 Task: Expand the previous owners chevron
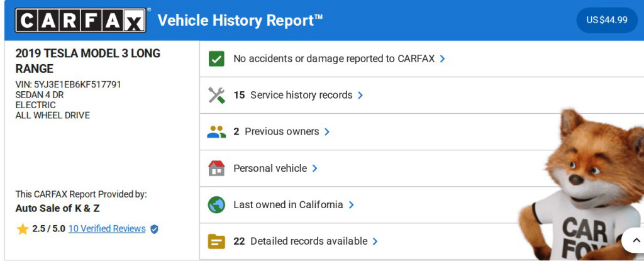coord(327,132)
